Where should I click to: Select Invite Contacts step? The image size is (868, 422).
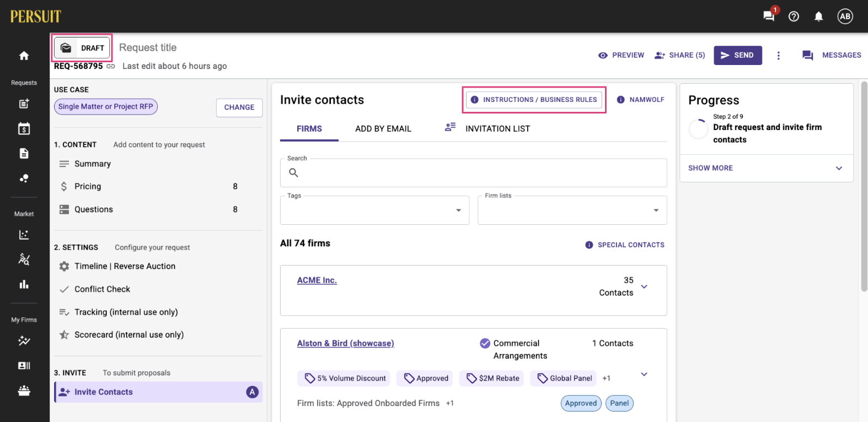click(x=158, y=392)
